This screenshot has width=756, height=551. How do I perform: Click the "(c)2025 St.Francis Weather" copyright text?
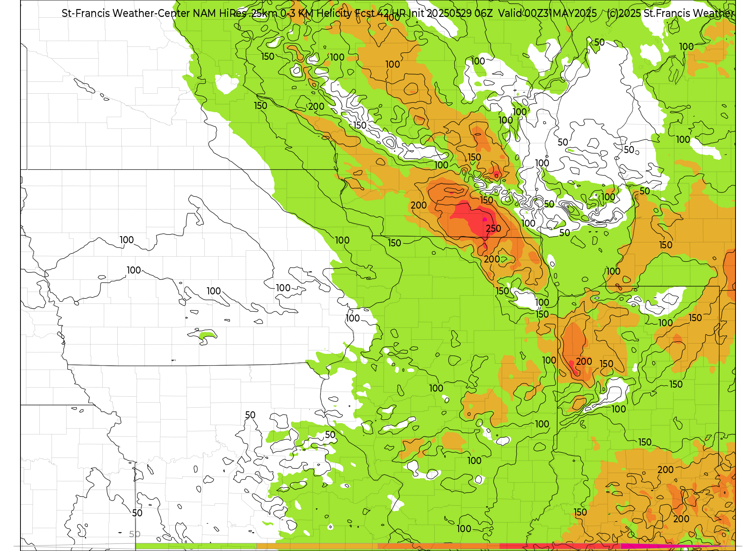click(671, 13)
